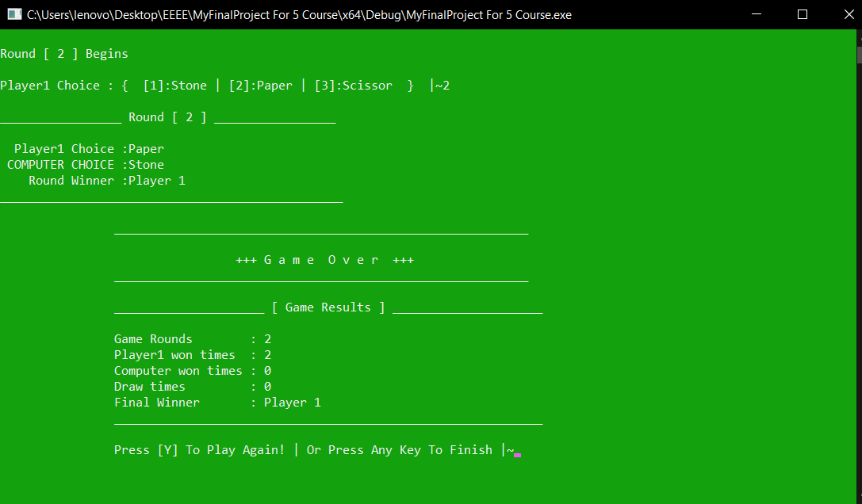Click the Game Rounds : 2 results line
862x504 pixels.
point(190,338)
